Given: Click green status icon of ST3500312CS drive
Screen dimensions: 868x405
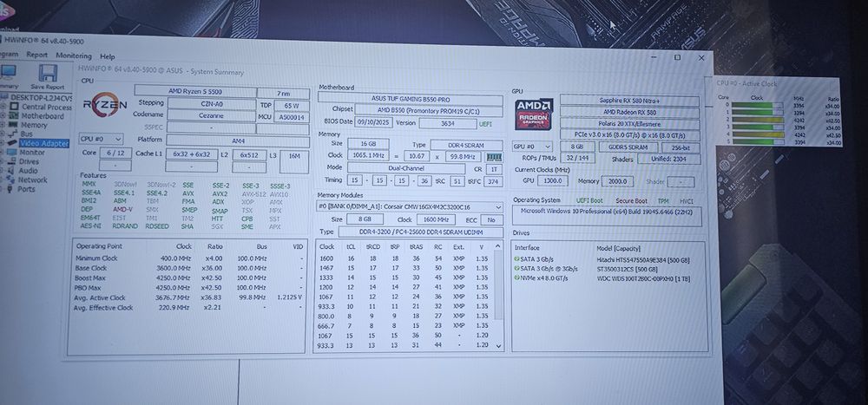Looking at the screenshot, I should [x=517, y=269].
